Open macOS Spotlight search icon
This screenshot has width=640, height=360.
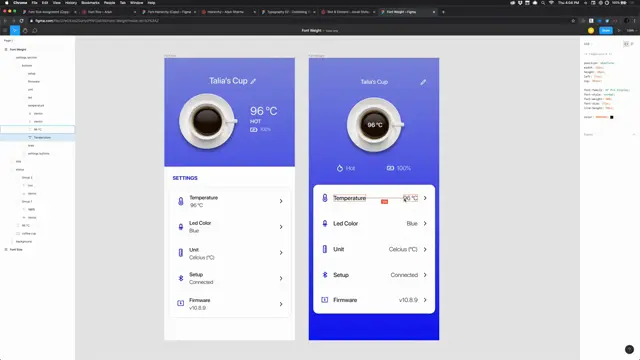tap(543, 2)
